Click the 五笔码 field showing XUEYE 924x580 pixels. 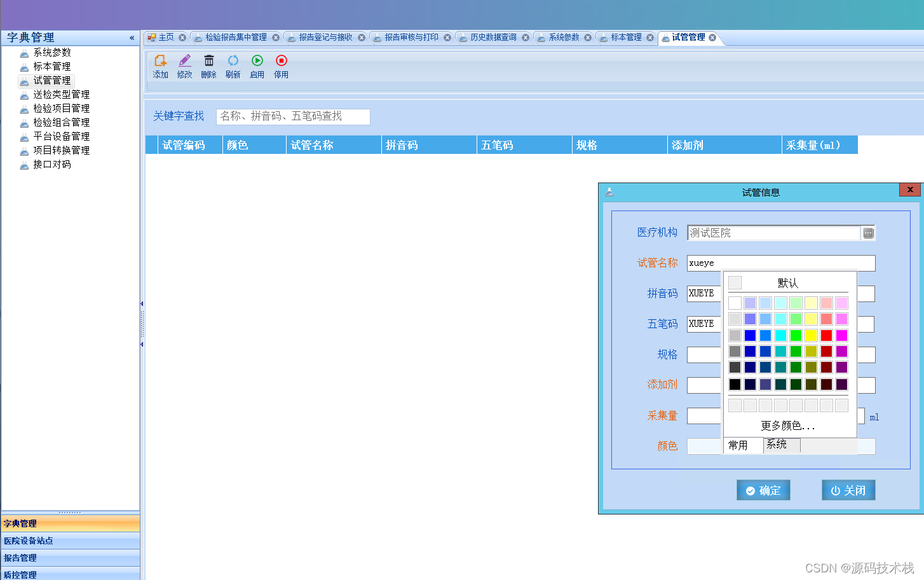click(704, 324)
